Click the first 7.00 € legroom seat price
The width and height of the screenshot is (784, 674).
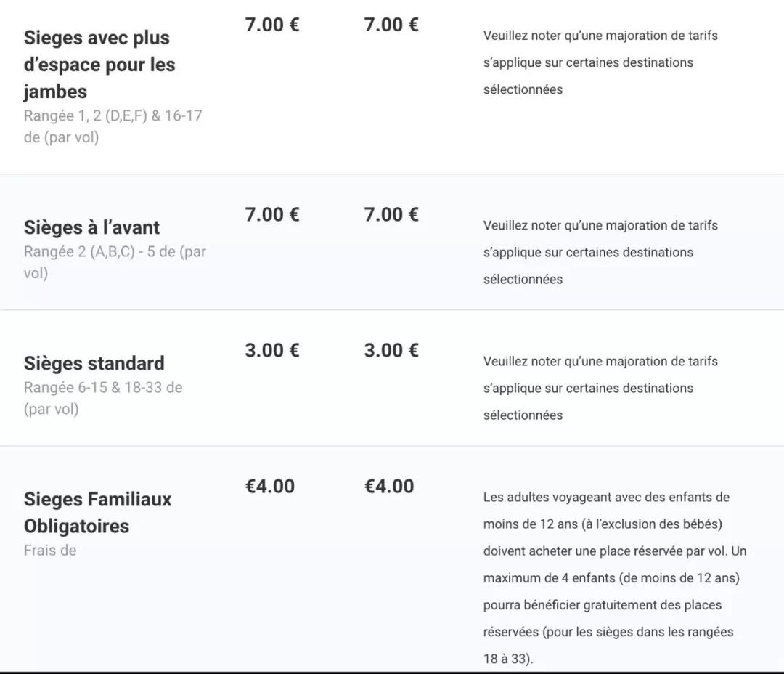pos(272,25)
